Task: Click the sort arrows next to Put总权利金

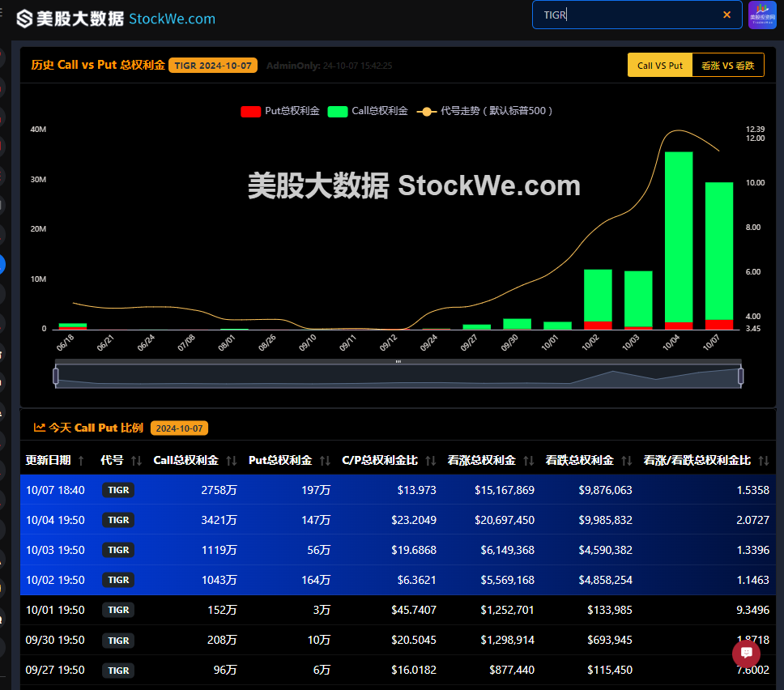Action: point(325,461)
